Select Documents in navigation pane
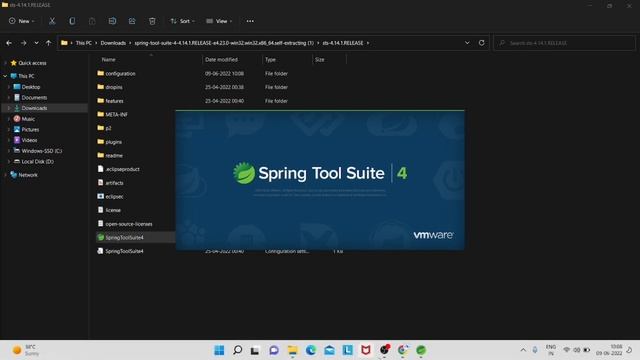This screenshot has width=640, height=360. pyautogui.click(x=34, y=98)
